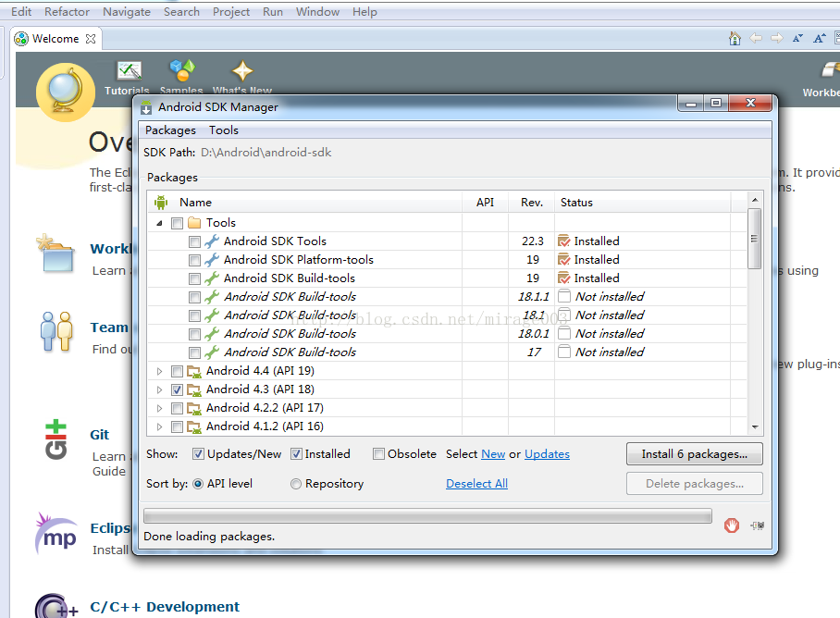
Task: Open the C/C++ Development link
Action: (165, 607)
